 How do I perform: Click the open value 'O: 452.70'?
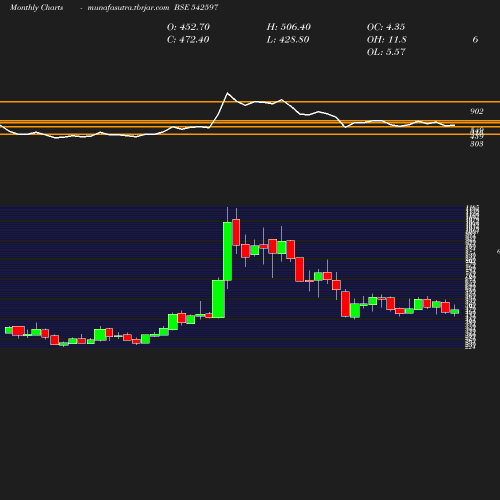pyautogui.click(x=188, y=27)
